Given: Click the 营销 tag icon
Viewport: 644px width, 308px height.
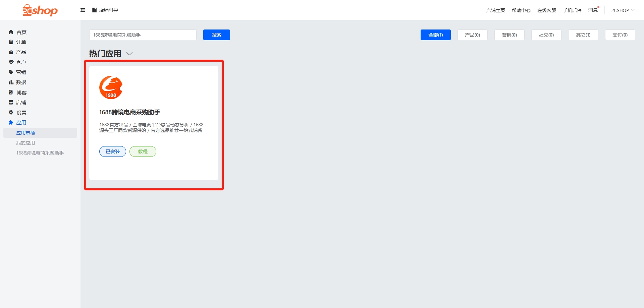Looking at the screenshot, I should (11, 72).
